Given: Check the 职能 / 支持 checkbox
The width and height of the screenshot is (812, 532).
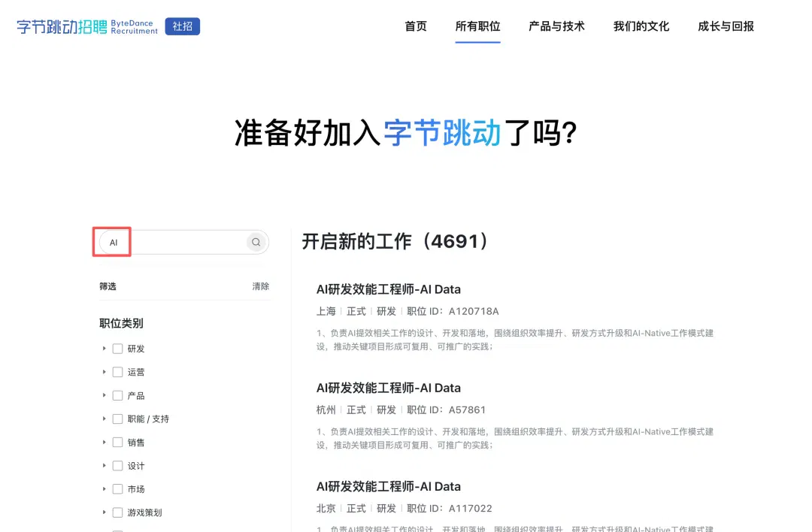Looking at the screenshot, I should [117, 419].
